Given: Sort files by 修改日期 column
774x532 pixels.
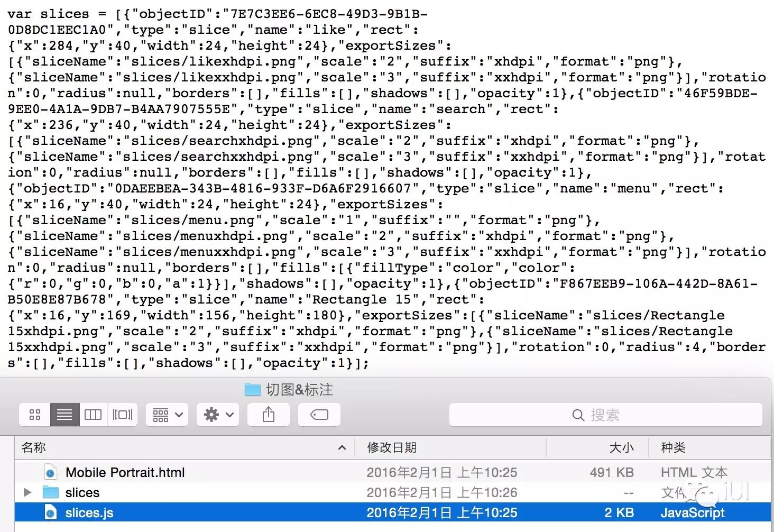Looking at the screenshot, I should pos(450,448).
